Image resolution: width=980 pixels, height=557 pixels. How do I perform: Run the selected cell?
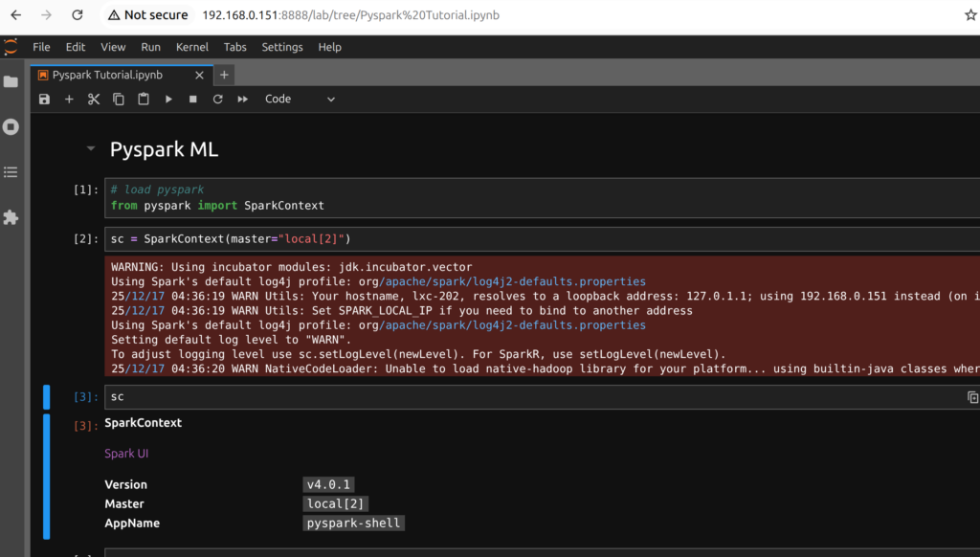click(x=168, y=99)
